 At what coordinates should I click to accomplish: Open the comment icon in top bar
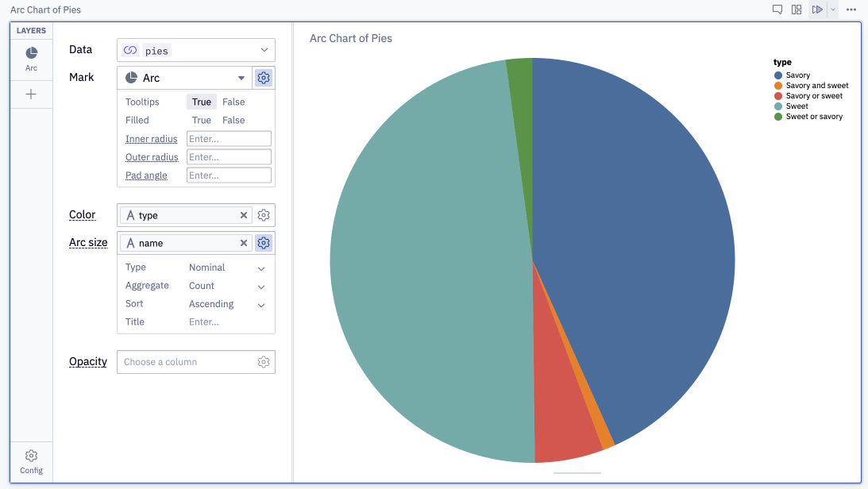[777, 10]
